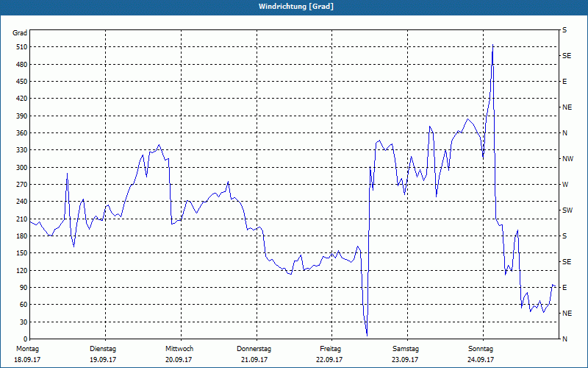Click the y-axis value 150
588x368 pixels.
[x=22, y=253]
